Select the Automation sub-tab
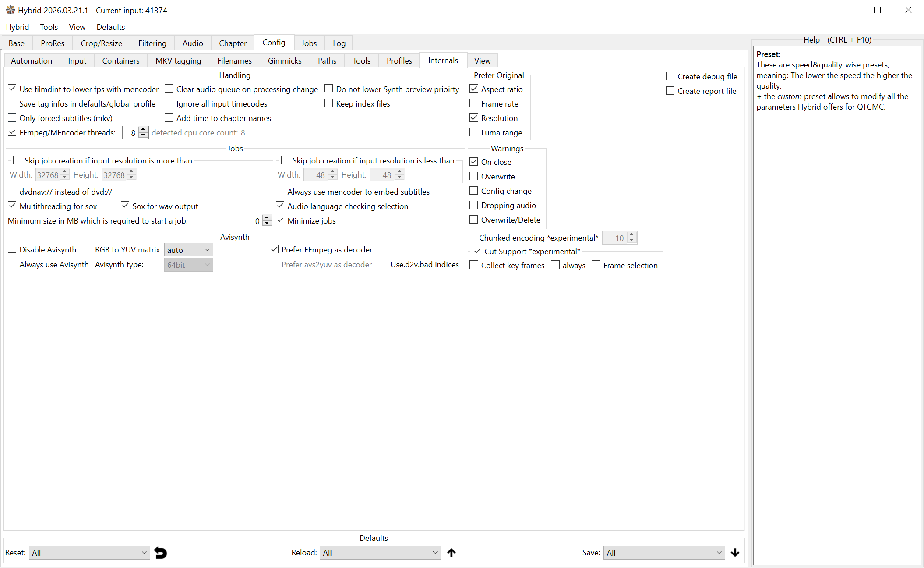The width and height of the screenshot is (924, 568). [32, 60]
